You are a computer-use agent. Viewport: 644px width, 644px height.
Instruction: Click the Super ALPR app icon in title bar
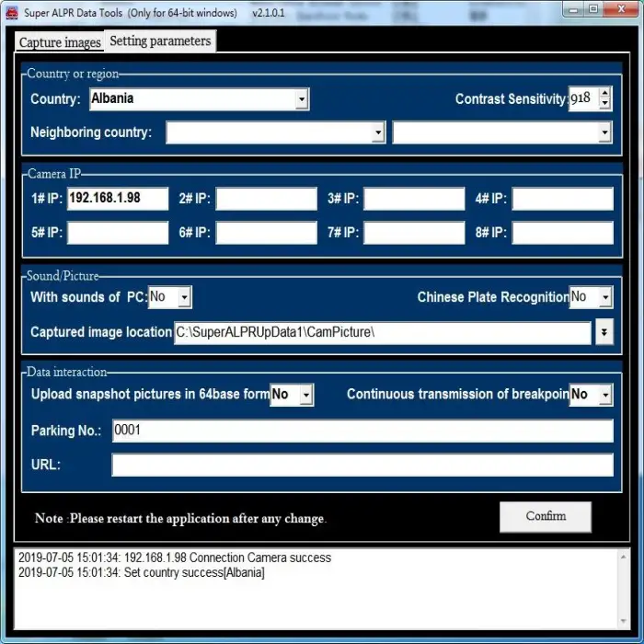click(x=12, y=13)
